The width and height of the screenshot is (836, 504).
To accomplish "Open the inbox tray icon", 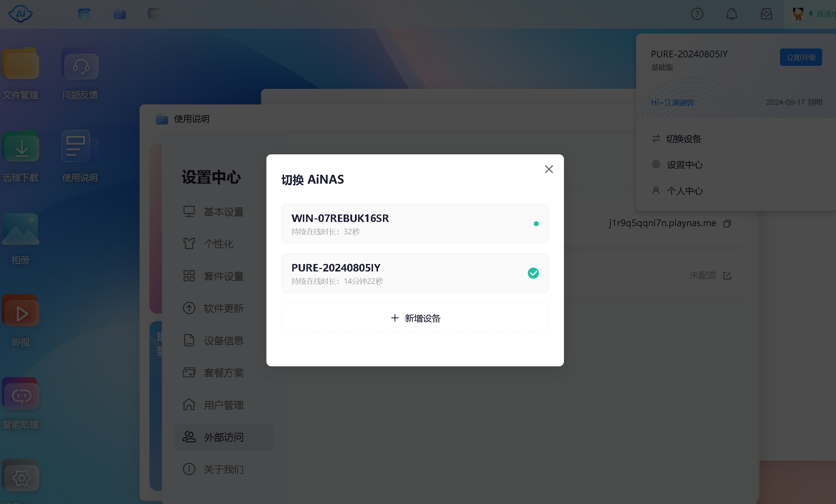I will click(x=766, y=14).
